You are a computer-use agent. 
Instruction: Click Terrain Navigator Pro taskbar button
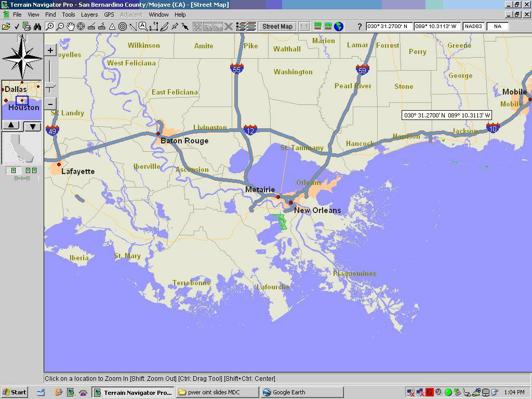[x=134, y=392]
